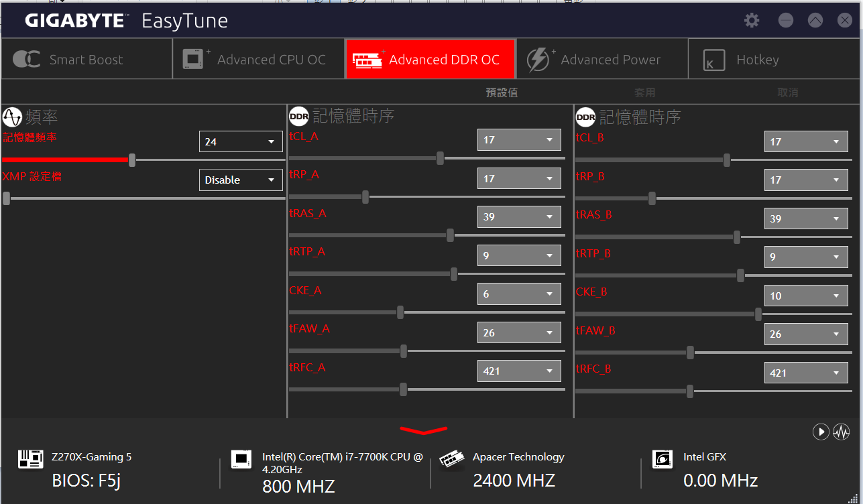Click the tRFC_A slider handle
Viewport: 863px width, 504px height.
(x=403, y=389)
